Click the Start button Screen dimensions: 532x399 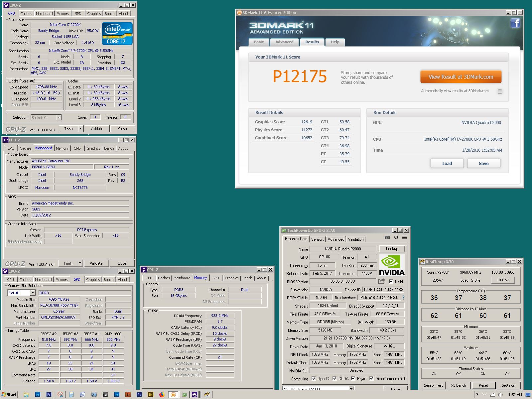(x=9, y=395)
